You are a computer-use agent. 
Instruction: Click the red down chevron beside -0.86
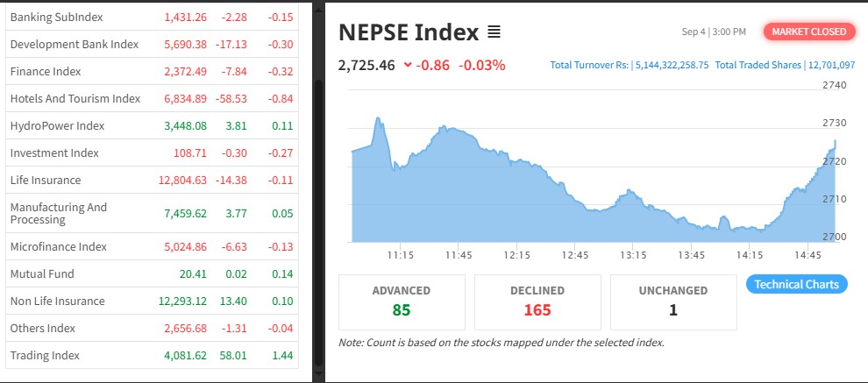408,65
